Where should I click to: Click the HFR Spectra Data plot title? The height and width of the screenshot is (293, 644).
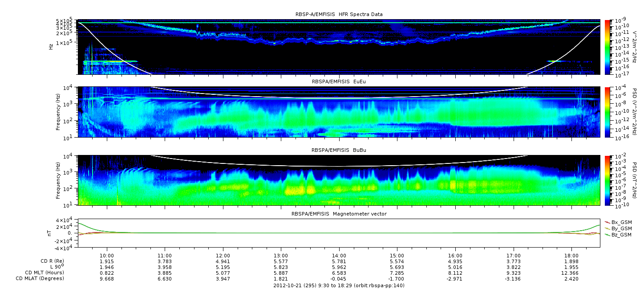coord(339,15)
